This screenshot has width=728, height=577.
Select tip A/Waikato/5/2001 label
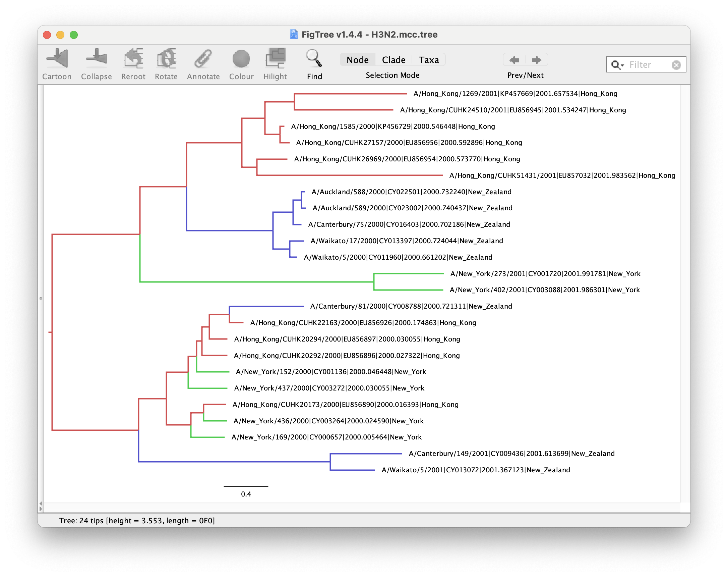[x=476, y=470]
